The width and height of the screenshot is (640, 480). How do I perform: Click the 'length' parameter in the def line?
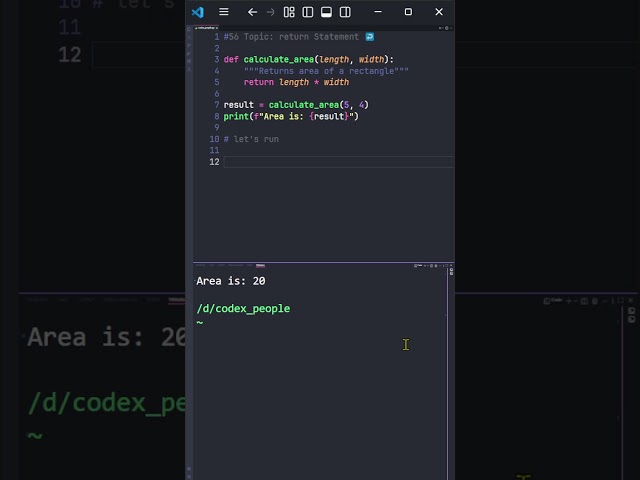334,60
